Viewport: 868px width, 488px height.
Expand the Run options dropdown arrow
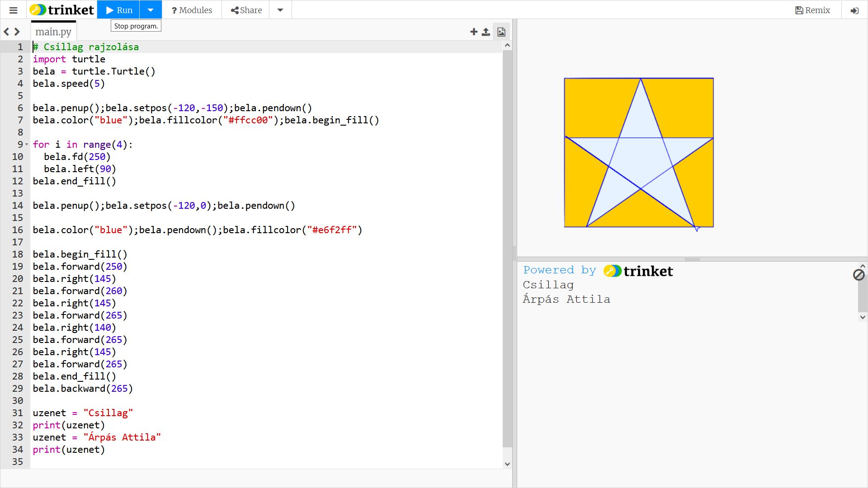tap(151, 10)
